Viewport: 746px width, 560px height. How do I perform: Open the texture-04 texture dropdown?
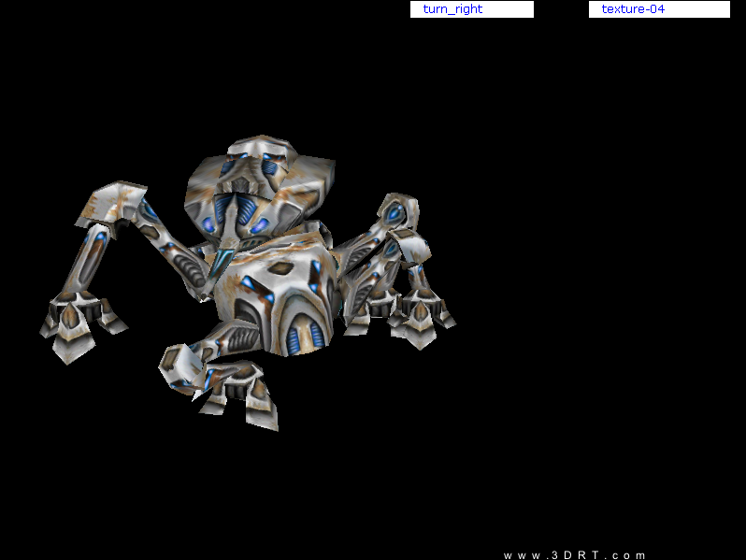659,9
